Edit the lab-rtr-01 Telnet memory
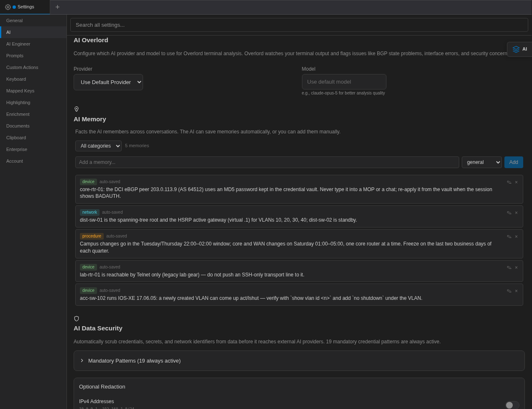Image resolution: width=532 pixels, height=409 pixels. 509,268
